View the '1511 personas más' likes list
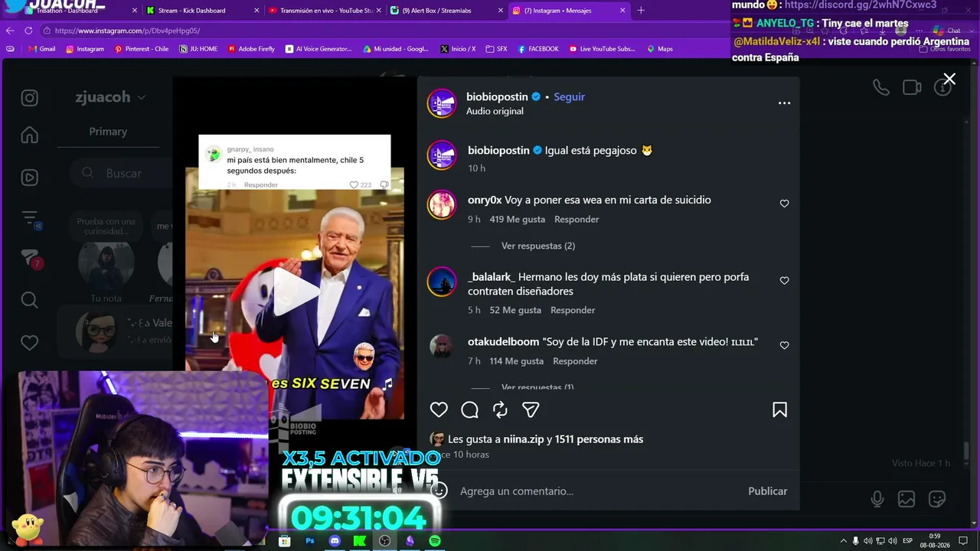The width and height of the screenshot is (980, 551). (599, 439)
